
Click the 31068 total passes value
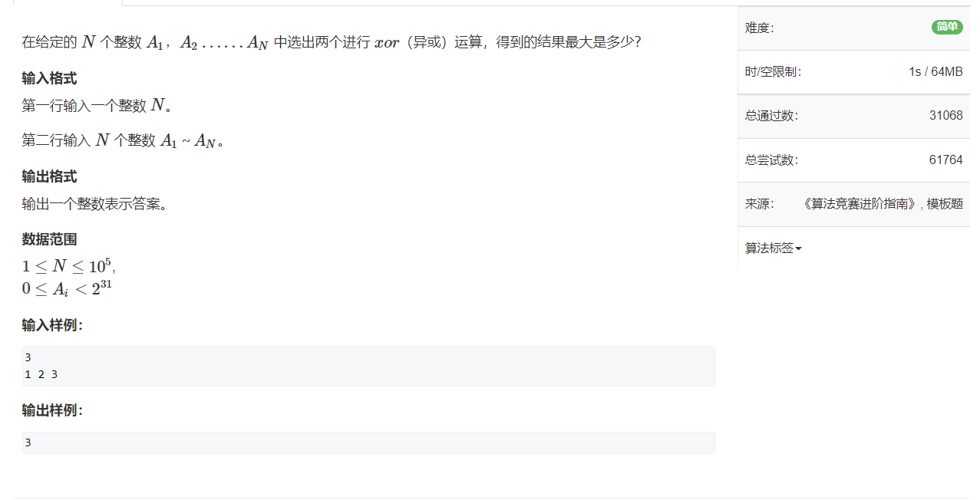click(x=945, y=116)
